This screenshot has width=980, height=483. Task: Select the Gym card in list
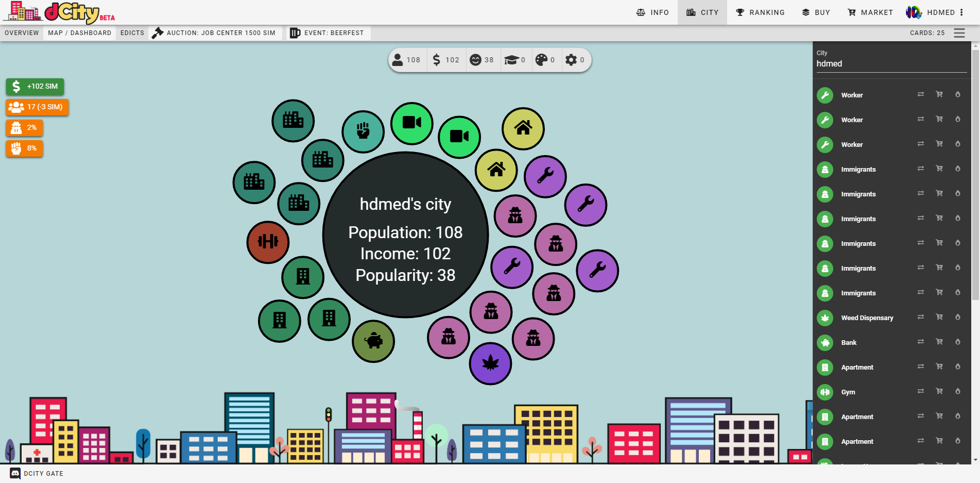(x=848, y=392)
